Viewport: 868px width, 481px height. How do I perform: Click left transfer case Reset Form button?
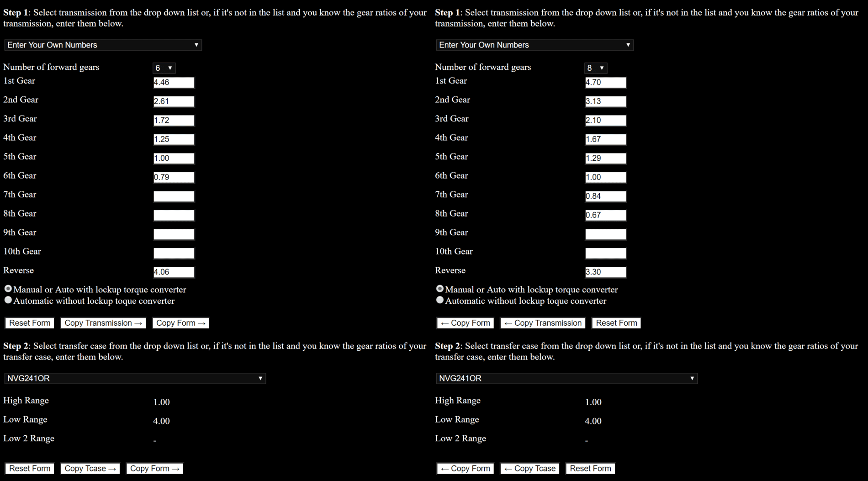point(30,469)
